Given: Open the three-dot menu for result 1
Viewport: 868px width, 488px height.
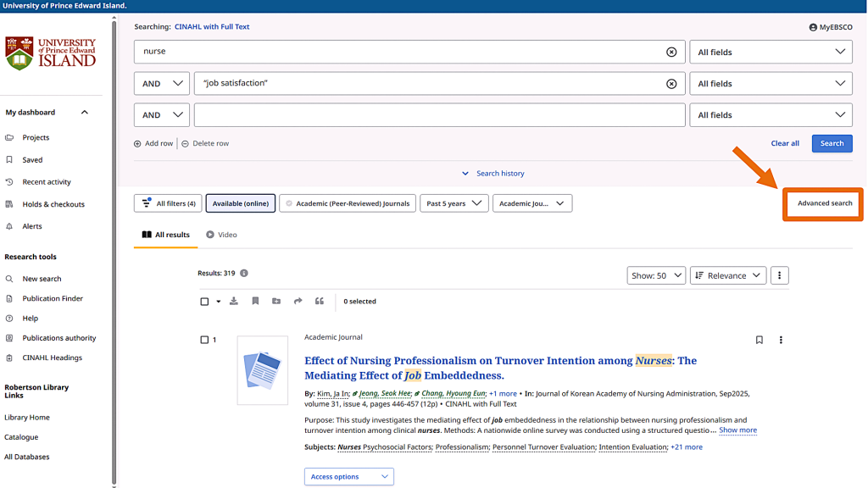Looking at the screenshot, I should (781, 340).
